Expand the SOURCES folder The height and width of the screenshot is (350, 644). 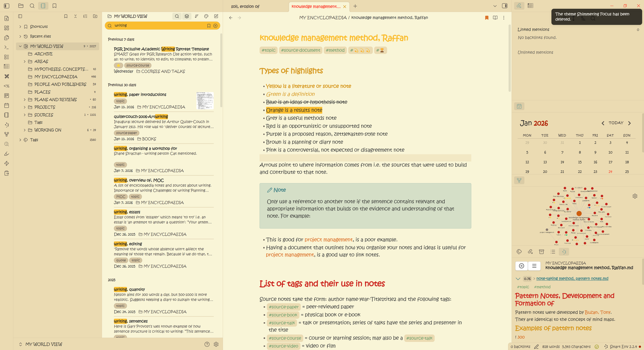click(x=24, y=115)
